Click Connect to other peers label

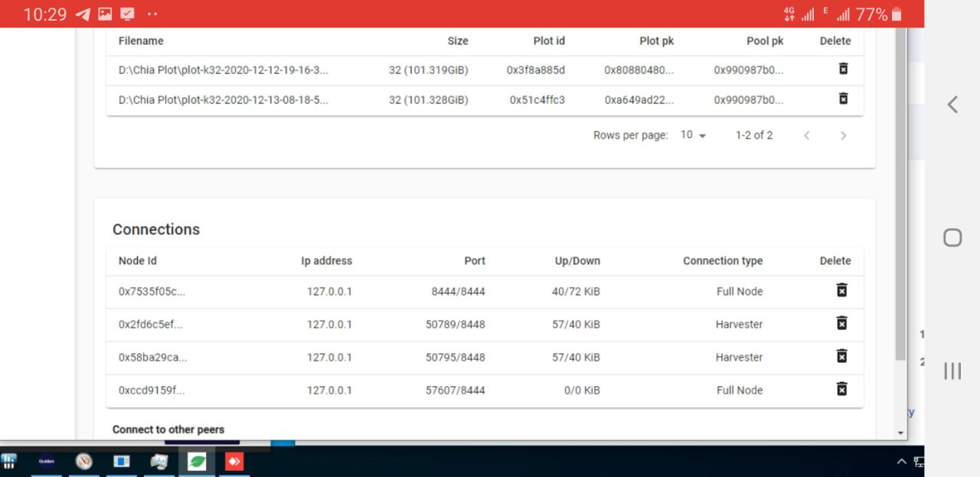168,430
